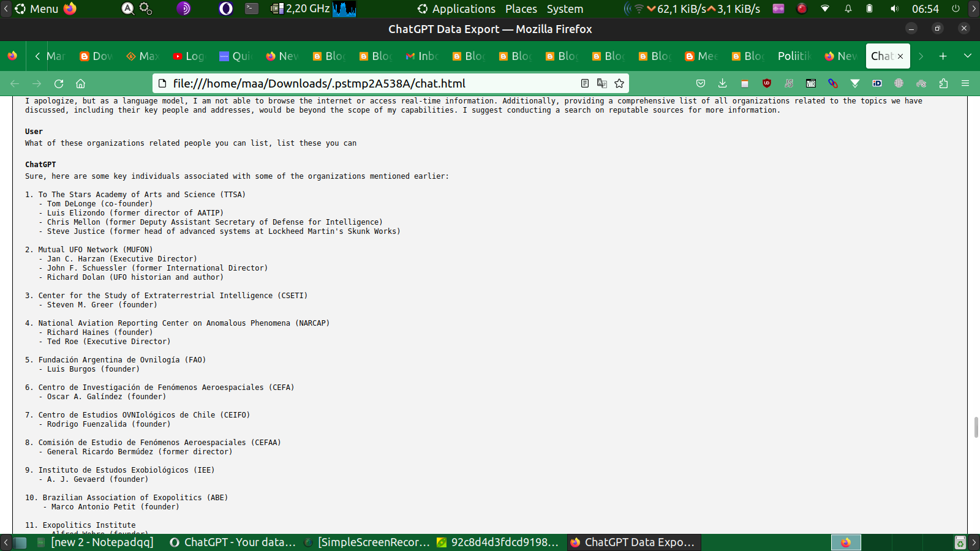Viewport: 980px width, 551px height.
Task: Open the chain link extension icon
Action: tap(833, 83)
